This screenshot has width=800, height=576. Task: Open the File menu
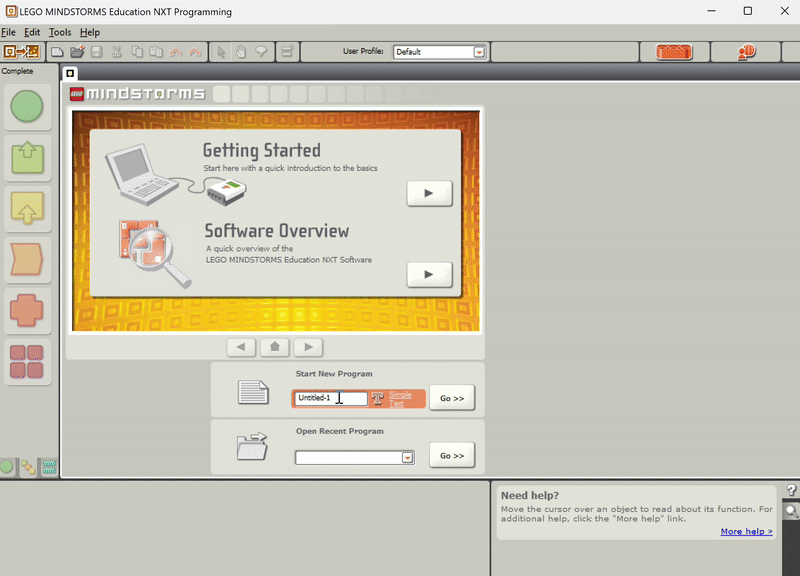point(8,32)
